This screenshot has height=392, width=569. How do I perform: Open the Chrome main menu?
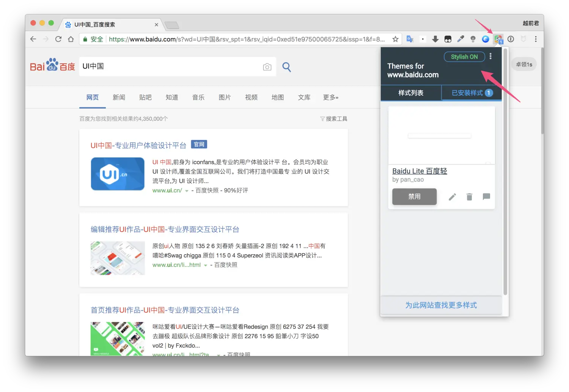[536, 39]
